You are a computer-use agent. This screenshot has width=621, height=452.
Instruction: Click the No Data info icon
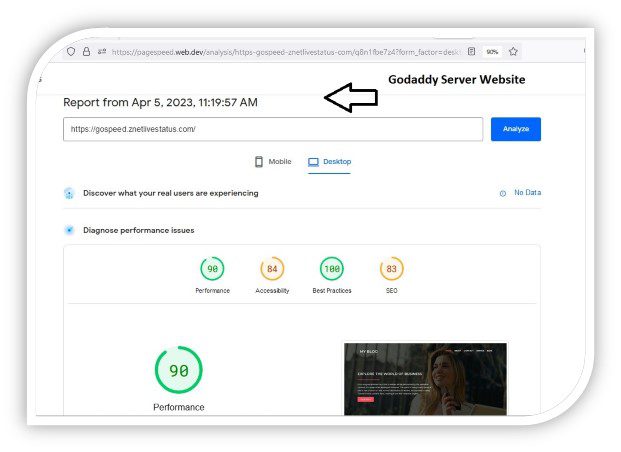(502, 193)
